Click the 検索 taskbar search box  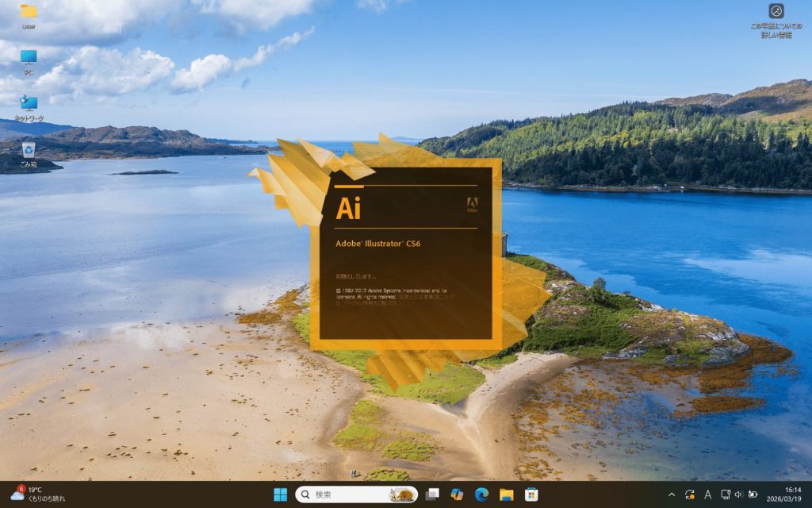click(357, 495)
